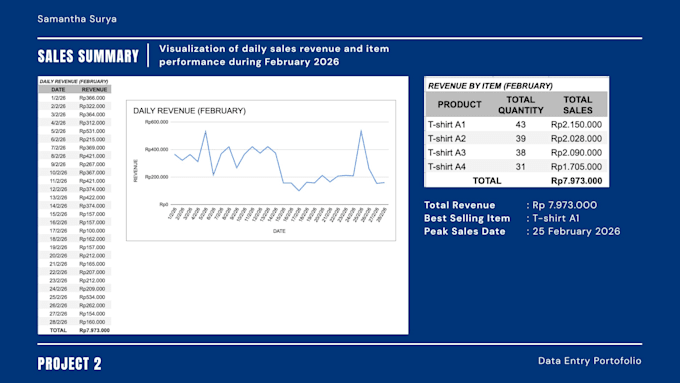The image size is (680, 383).
Task: Select the date cell '1/2/26'
Action: (58, 98)
